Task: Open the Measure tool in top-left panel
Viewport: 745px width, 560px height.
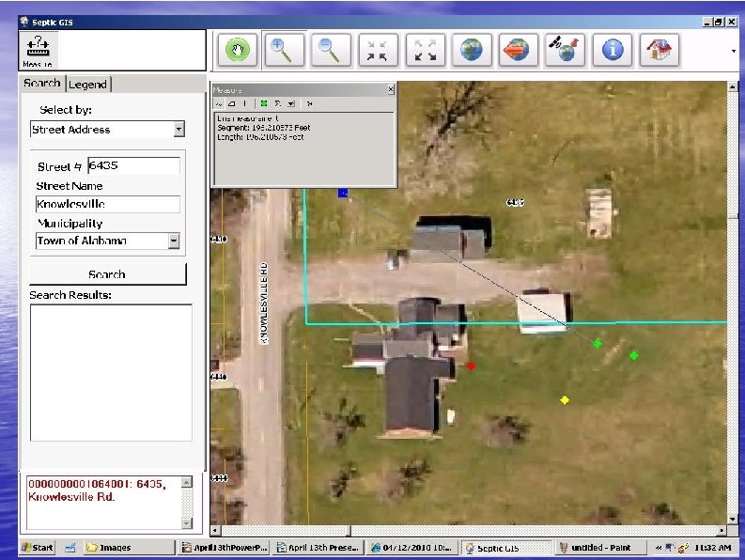Action: [38, 51]
